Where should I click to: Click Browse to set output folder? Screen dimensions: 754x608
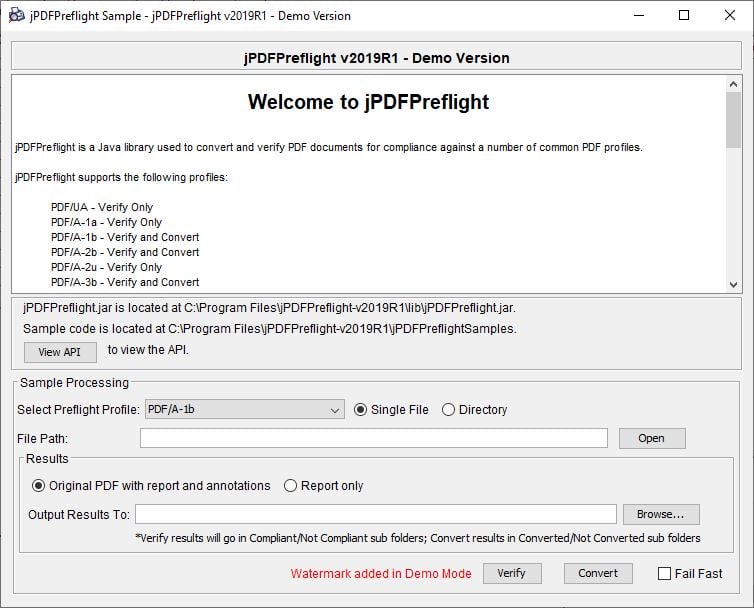tap(661, 514)
